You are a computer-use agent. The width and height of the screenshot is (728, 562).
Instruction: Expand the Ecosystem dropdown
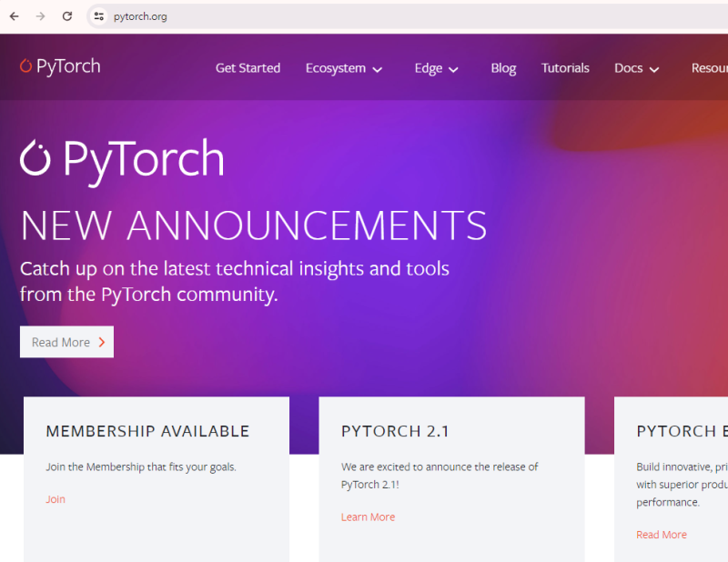click(344, 67)
